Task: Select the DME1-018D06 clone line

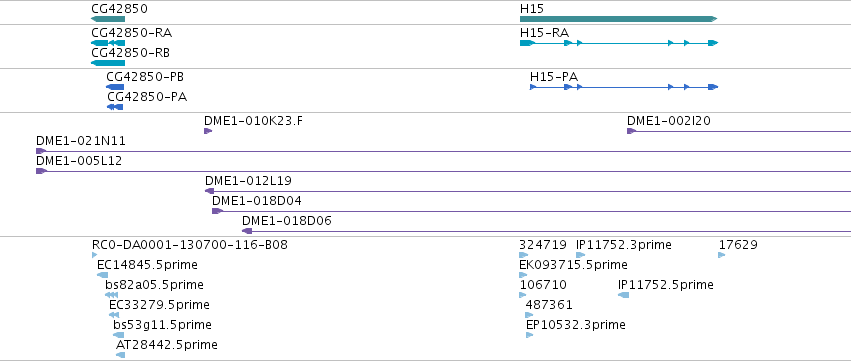Action: click(546, 231)
